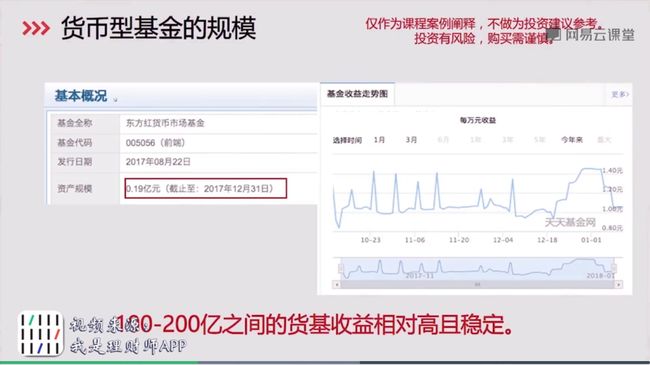
Task: Click the video progress bar at bottom
Action: click(325, 363)
